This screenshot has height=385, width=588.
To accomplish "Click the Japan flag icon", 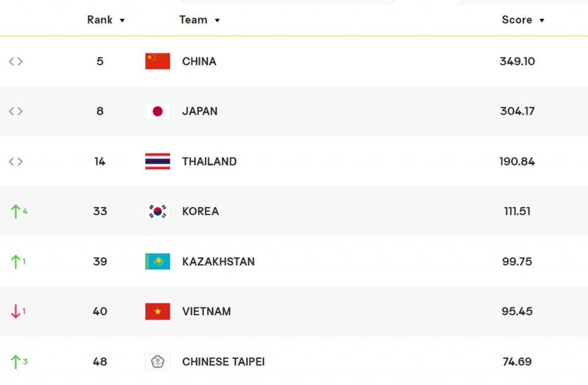I will 157,111.
